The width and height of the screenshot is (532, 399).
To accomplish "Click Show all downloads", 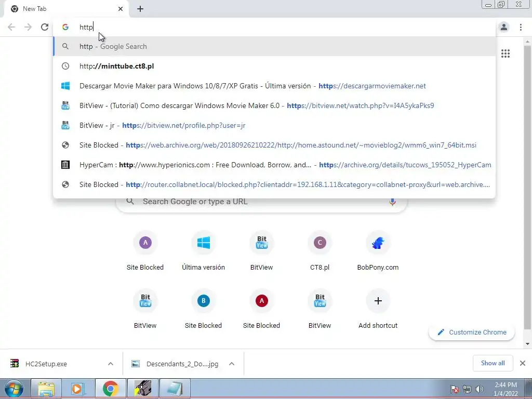I will point(493,363).
